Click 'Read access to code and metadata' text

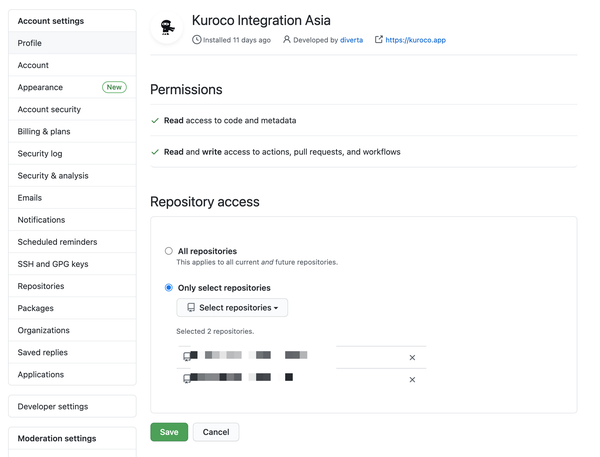[230, 121]
